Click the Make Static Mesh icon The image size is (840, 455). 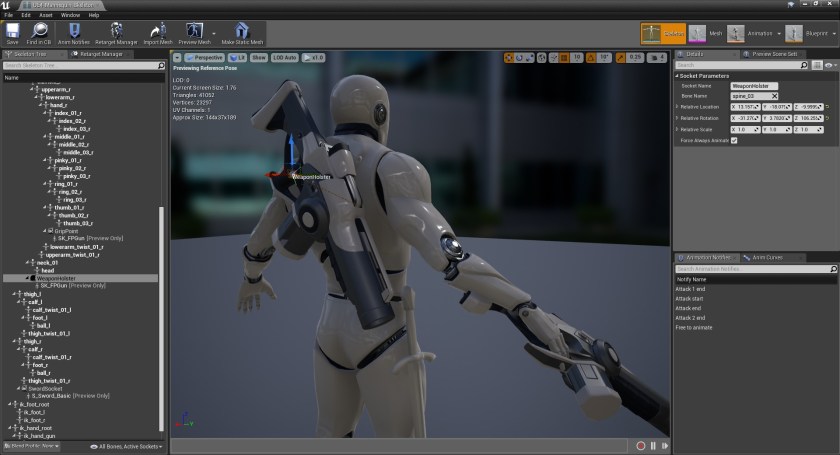241,31
